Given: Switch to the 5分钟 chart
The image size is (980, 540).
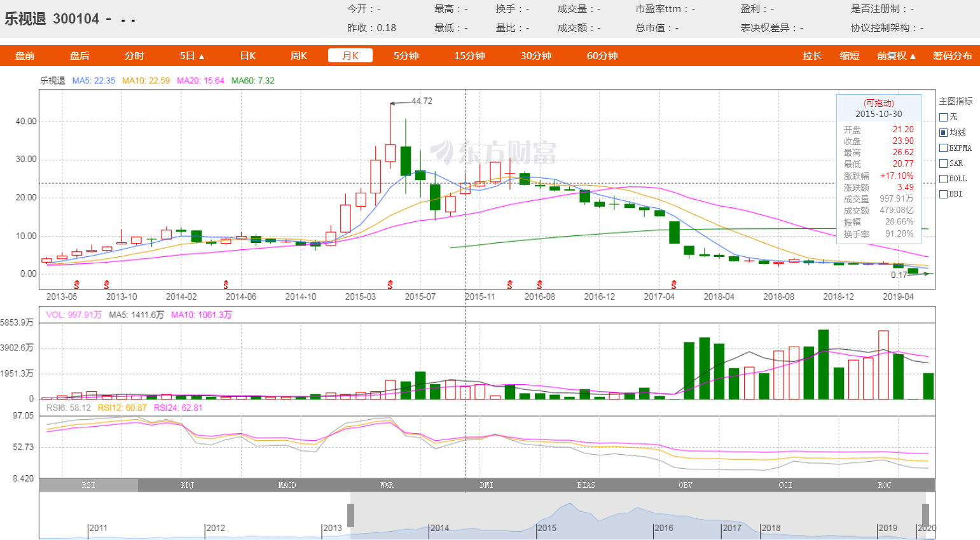Looking at the screenshot, I should pos(406,56).
